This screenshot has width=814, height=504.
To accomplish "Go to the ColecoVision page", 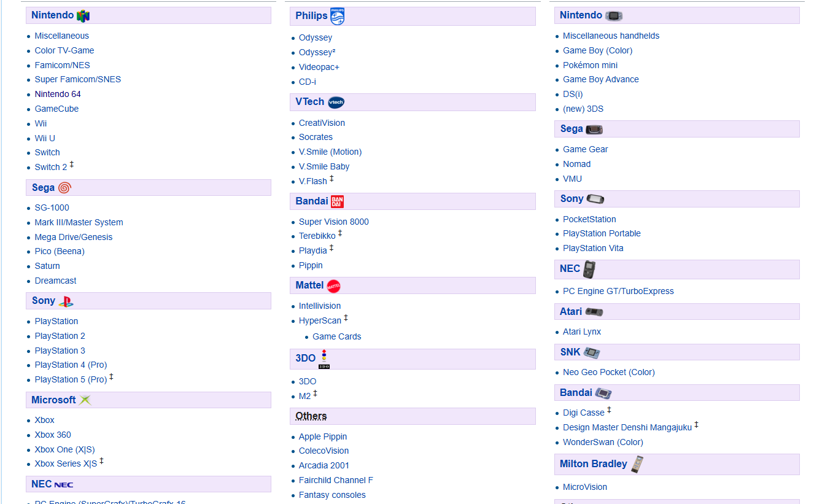I will pos(324,451).
